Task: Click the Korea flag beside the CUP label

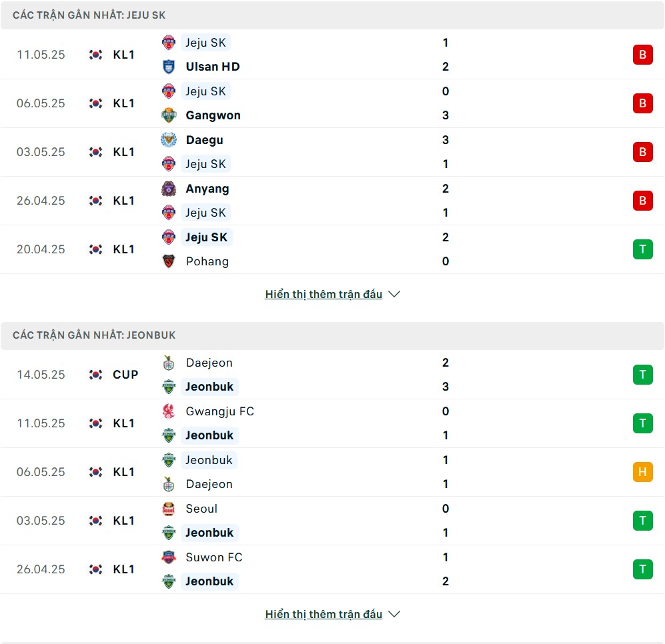Action: pyautogui.click(x=96, y=375)
